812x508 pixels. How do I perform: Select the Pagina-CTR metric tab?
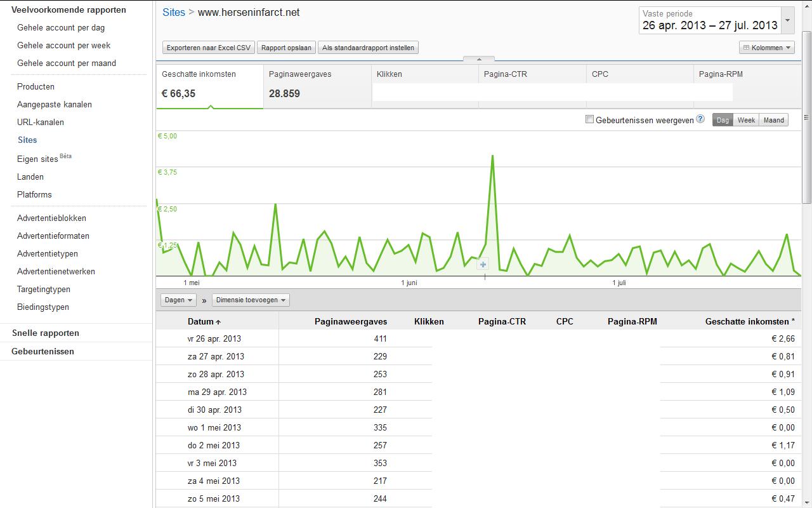click(x=532, y=86)
